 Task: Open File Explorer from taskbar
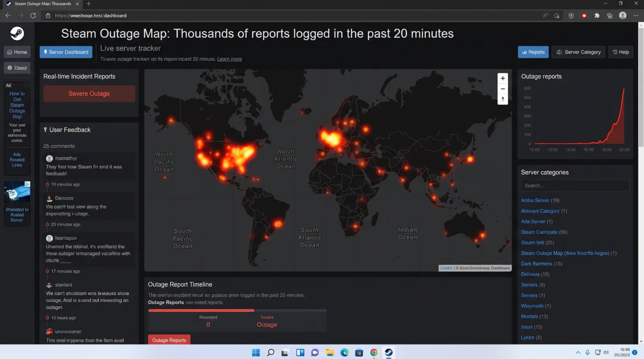[330, 353]
